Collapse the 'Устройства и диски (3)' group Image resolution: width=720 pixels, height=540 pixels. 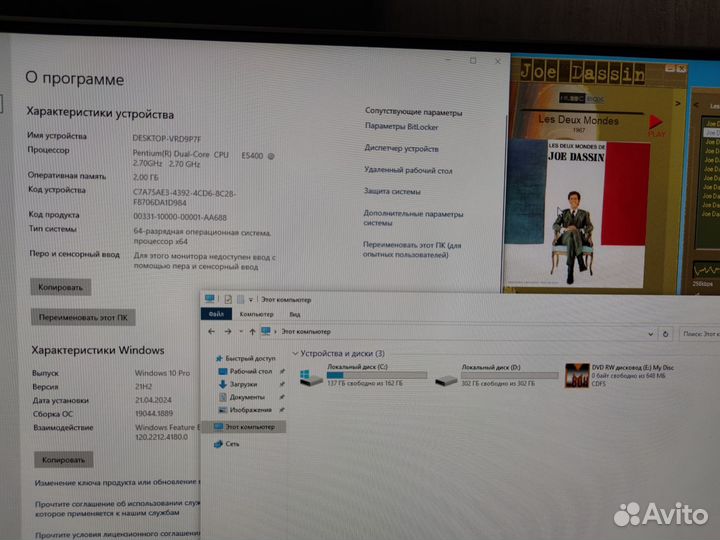pos(295,353)
